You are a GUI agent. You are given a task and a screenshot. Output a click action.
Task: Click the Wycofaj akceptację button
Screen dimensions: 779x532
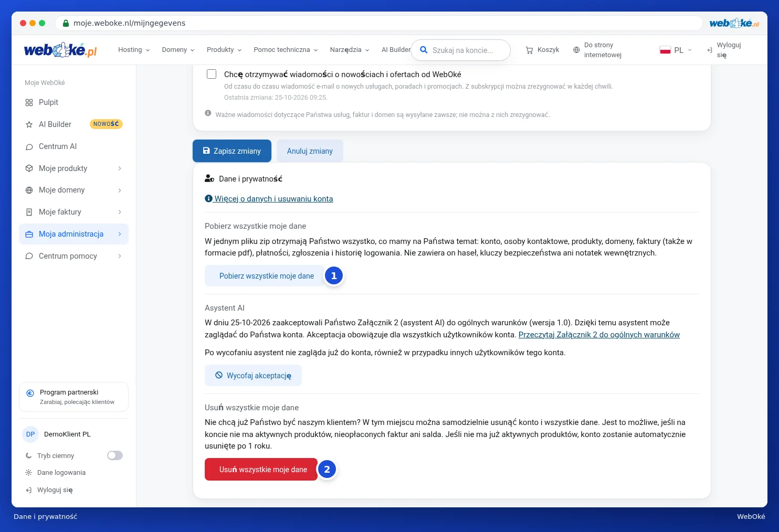(x=253, y=376)
